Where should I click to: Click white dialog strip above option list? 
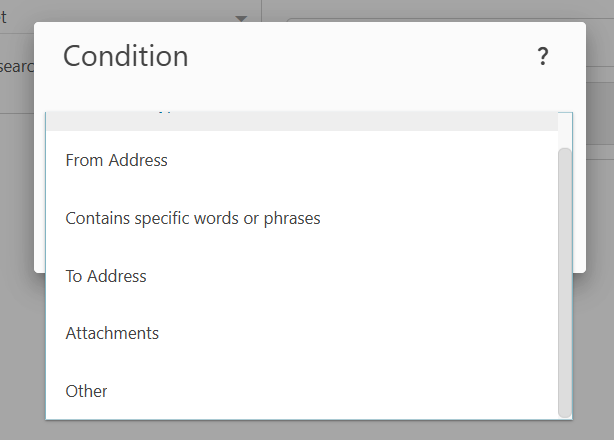tap(300, 100)
